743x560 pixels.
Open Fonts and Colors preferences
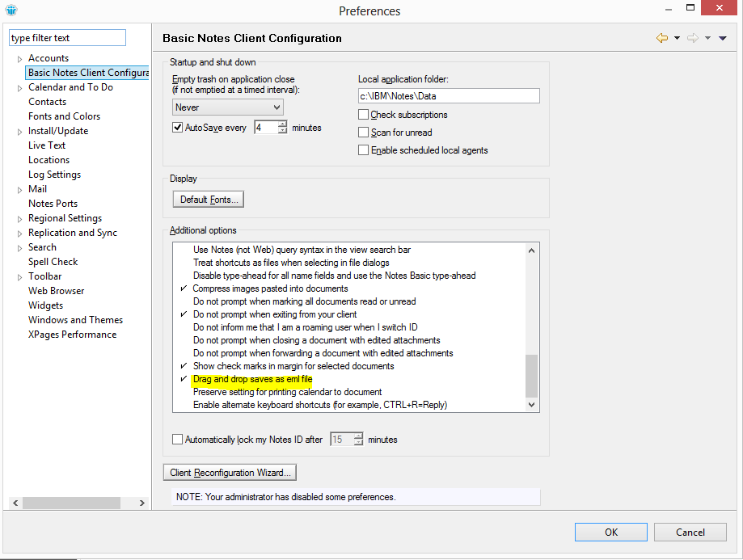tap(65, 116)
